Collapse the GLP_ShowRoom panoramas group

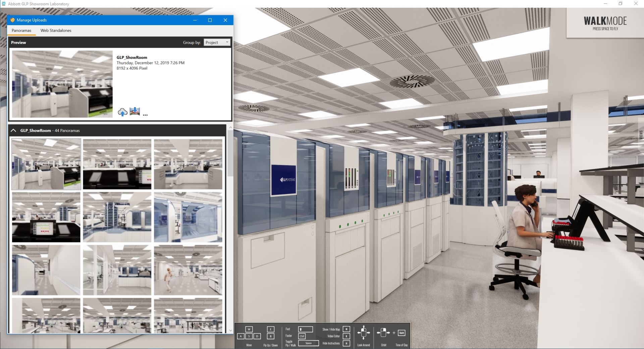point(13,130)
